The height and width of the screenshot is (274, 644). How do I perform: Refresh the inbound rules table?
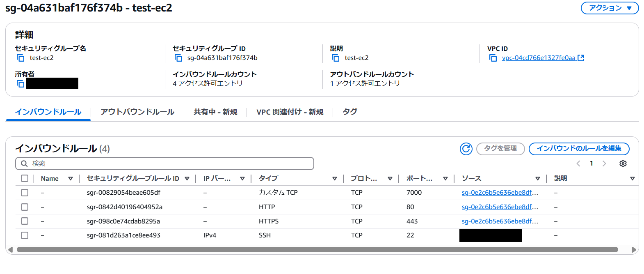coord(466,149)
